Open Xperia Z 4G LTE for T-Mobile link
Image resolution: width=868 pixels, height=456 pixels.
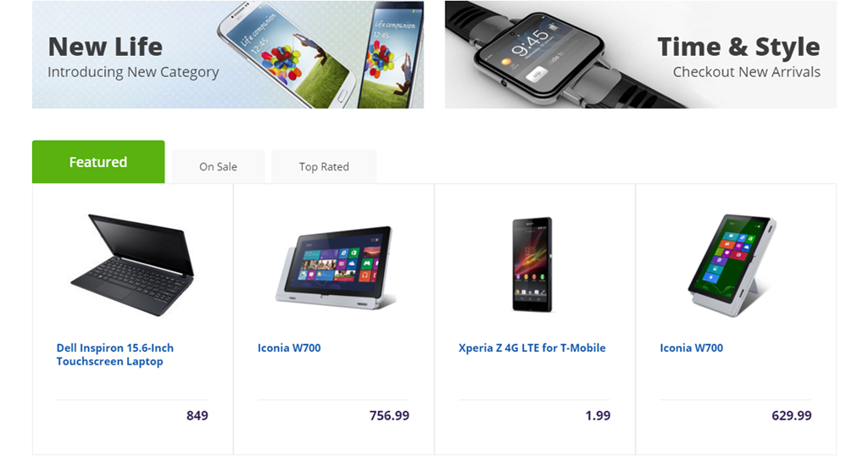[532, 348]
